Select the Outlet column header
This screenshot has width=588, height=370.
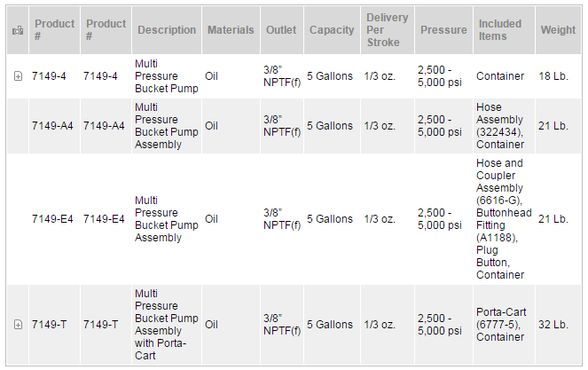click(281, 30)
